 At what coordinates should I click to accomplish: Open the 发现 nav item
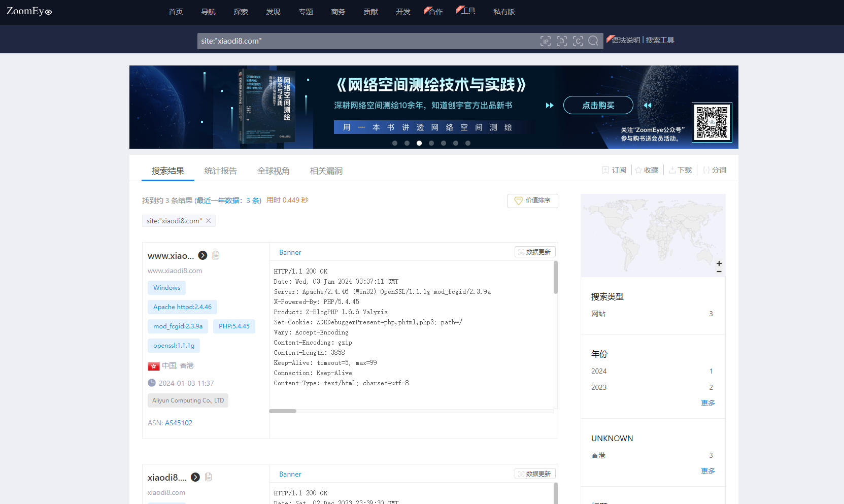coord(273,12)
